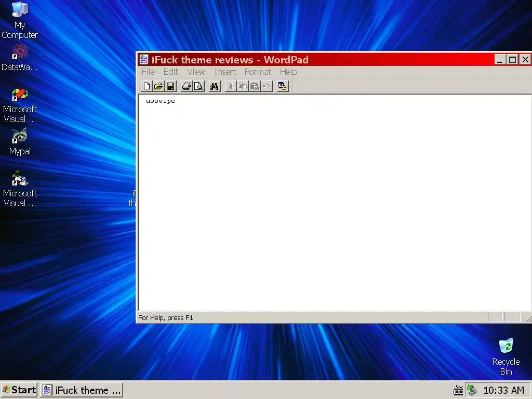Screen dimensions: 532x399
Task: Click the network tray icon beside clock
Action: click(471, 390)
